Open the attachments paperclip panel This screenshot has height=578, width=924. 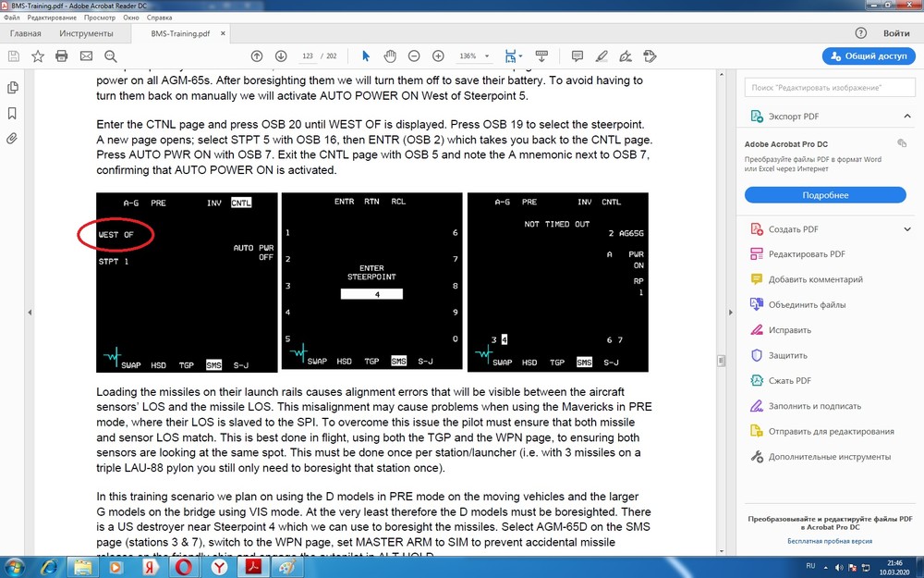(x=12, y=139)
